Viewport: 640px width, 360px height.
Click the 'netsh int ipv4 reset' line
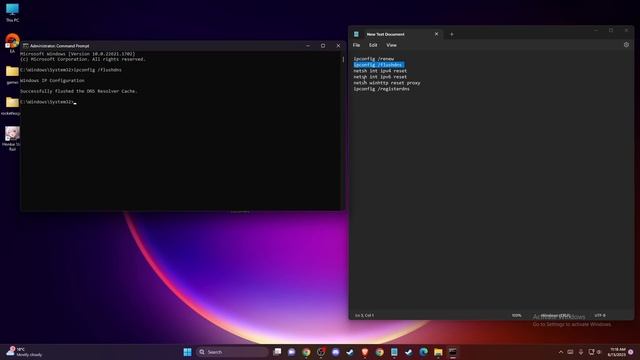tap(380, 71)
